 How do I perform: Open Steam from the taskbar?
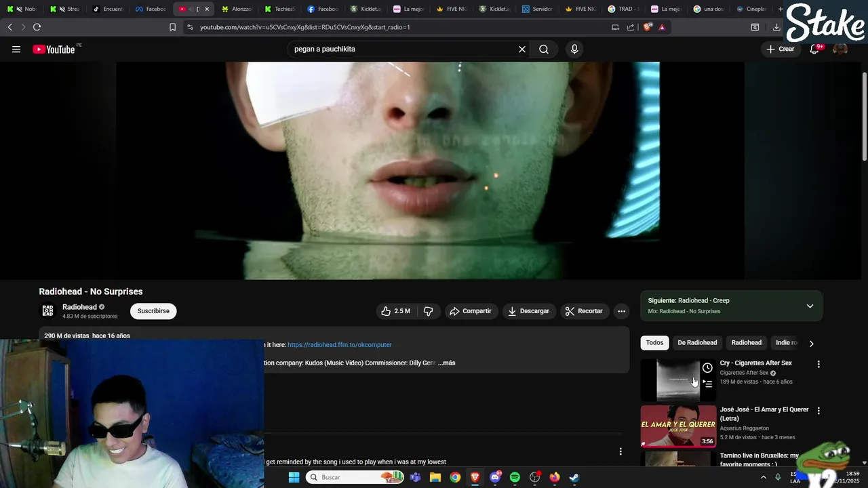(574, 477)
